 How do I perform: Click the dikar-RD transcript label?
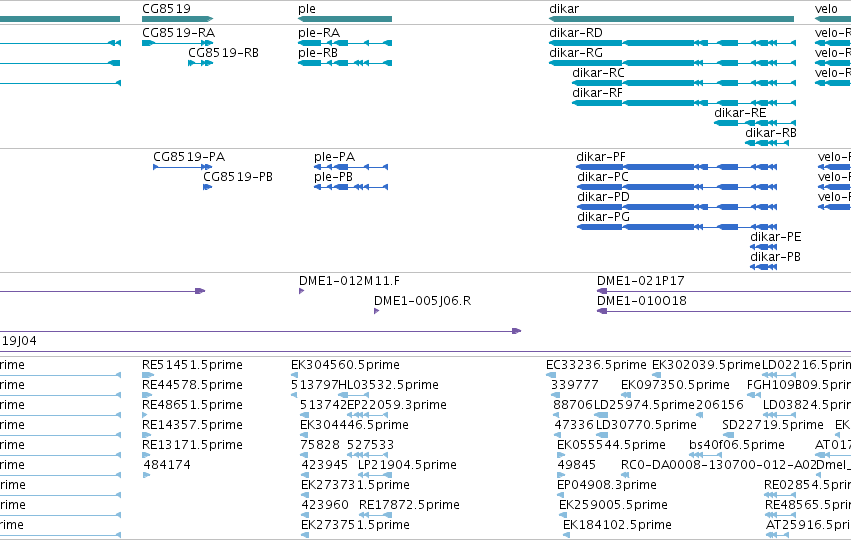coord(576,33)
